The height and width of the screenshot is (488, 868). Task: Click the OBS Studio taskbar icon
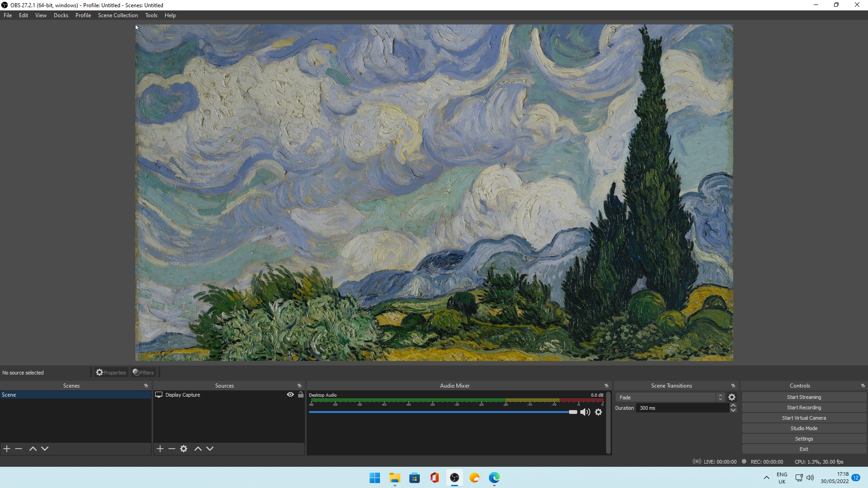455,478
